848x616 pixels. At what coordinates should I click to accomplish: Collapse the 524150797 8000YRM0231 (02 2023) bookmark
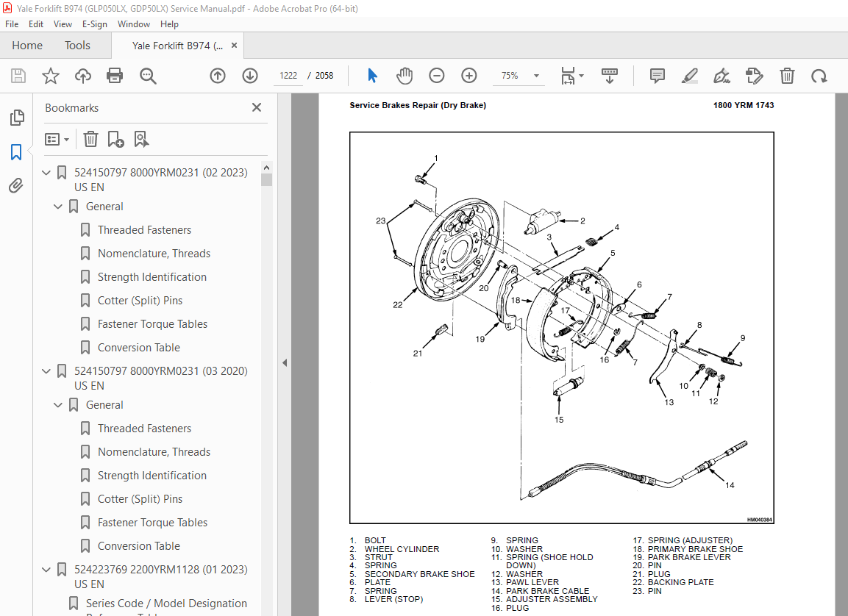pyautogui.click(x=46, y=173)
